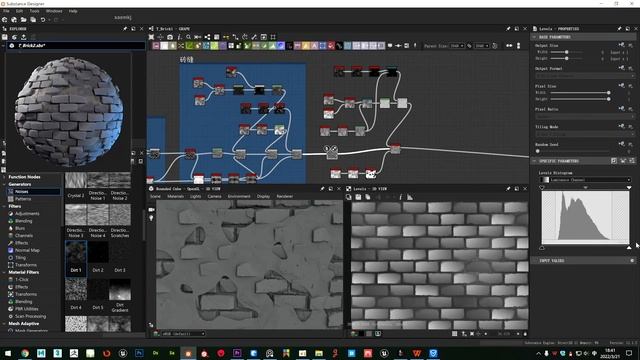Click share-nodes icon in graph toolbar
The height and width of the screenshot is (360, 640).
point(207,37)
